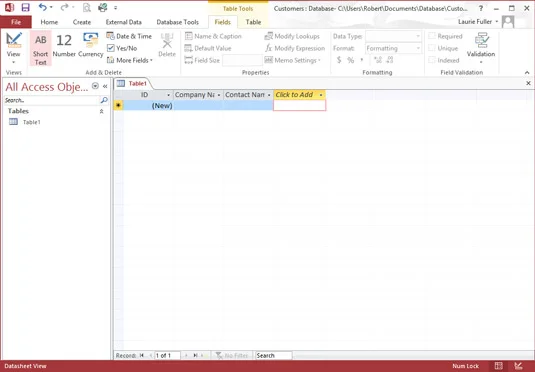Expand the More Fields dropdown
This screenshot has height=372, width=535.
(130, 60)
